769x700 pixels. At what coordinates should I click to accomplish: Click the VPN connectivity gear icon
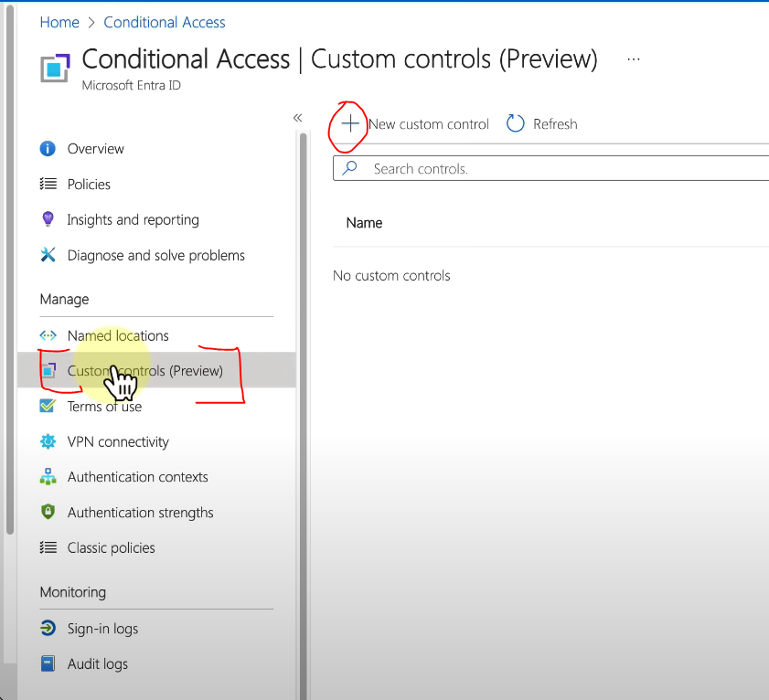coord(48,441)
